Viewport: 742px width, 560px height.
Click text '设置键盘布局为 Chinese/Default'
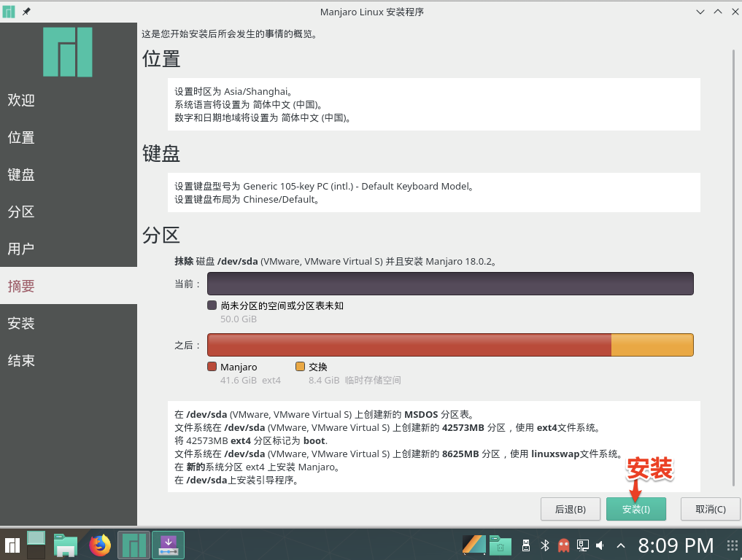[247, 200]
